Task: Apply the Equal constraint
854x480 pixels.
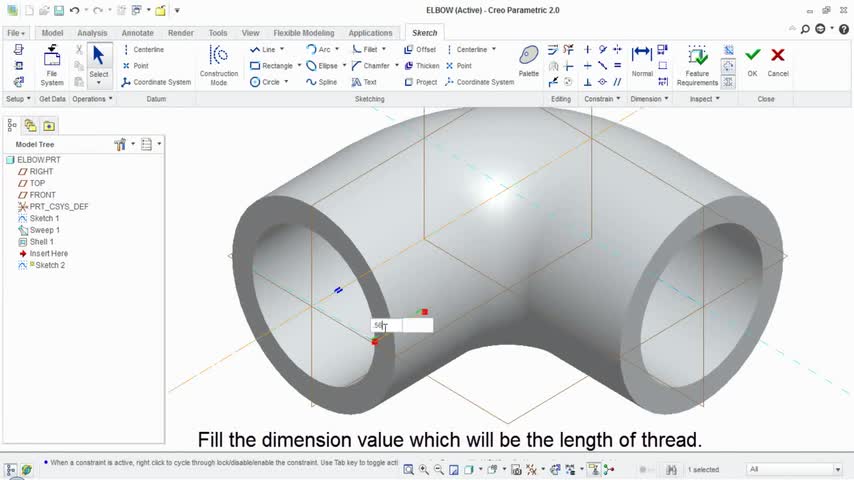Action: [x=617, y=66]
